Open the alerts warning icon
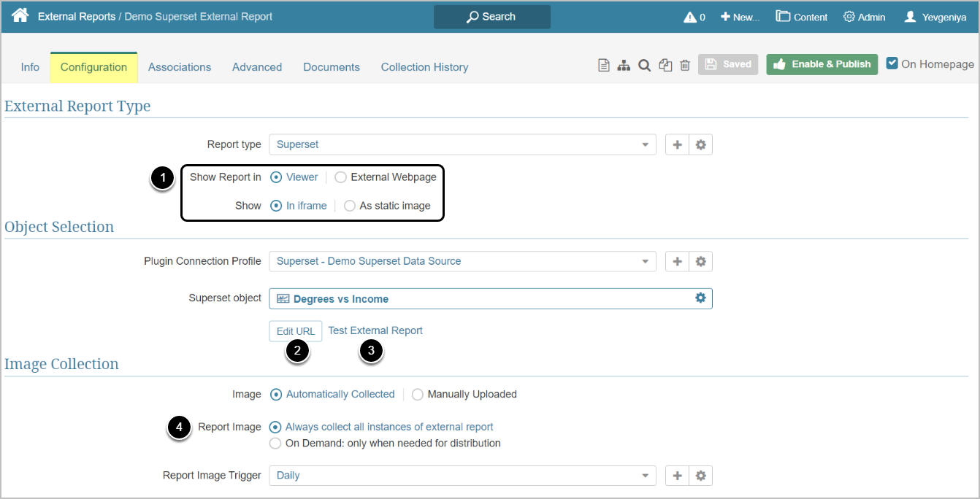The width and height of the screenshot is (980, 499). click(690, 17)
